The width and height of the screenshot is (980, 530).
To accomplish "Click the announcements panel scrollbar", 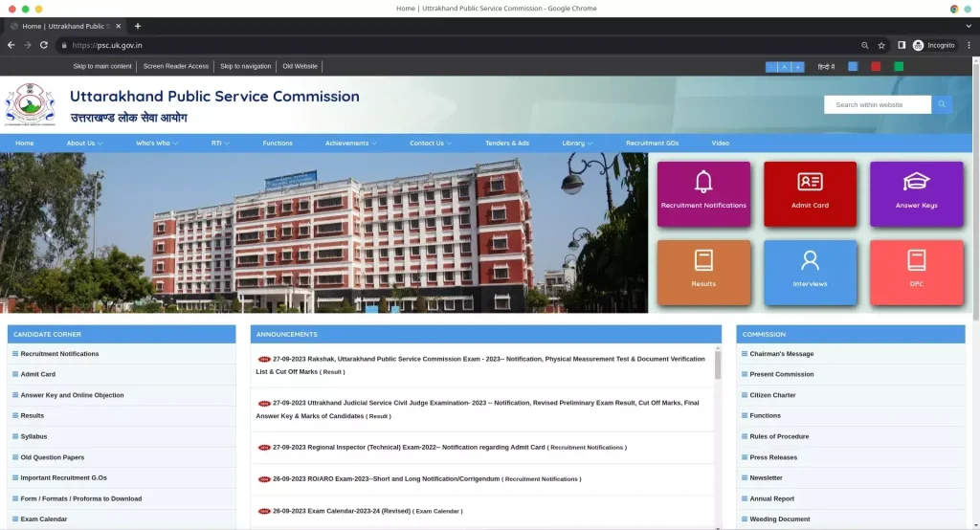I will pos(718,365).
